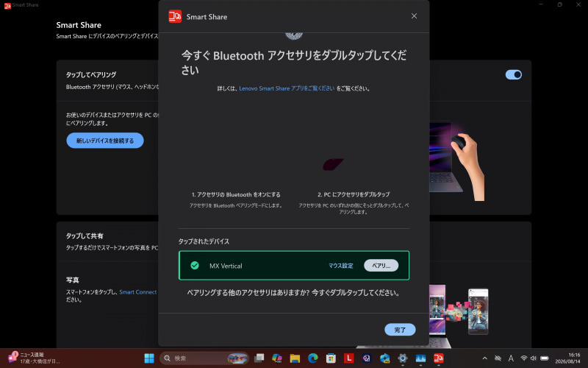Switch to Smart Share taskbar icon

(439, 358)
